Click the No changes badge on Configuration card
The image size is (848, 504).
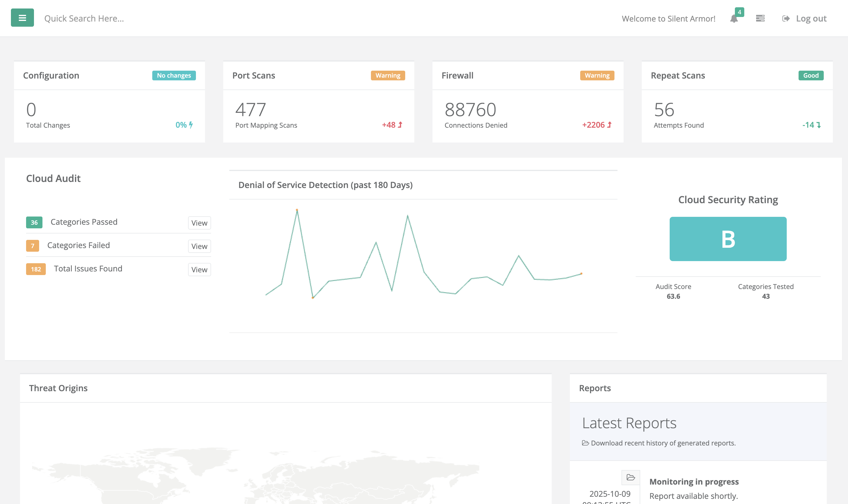click(174, 76)
